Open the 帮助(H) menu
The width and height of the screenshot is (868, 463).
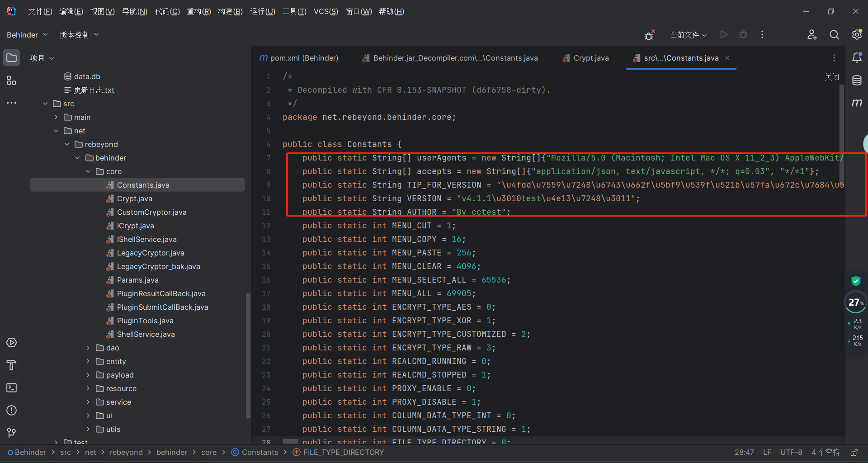pos(392,11)
